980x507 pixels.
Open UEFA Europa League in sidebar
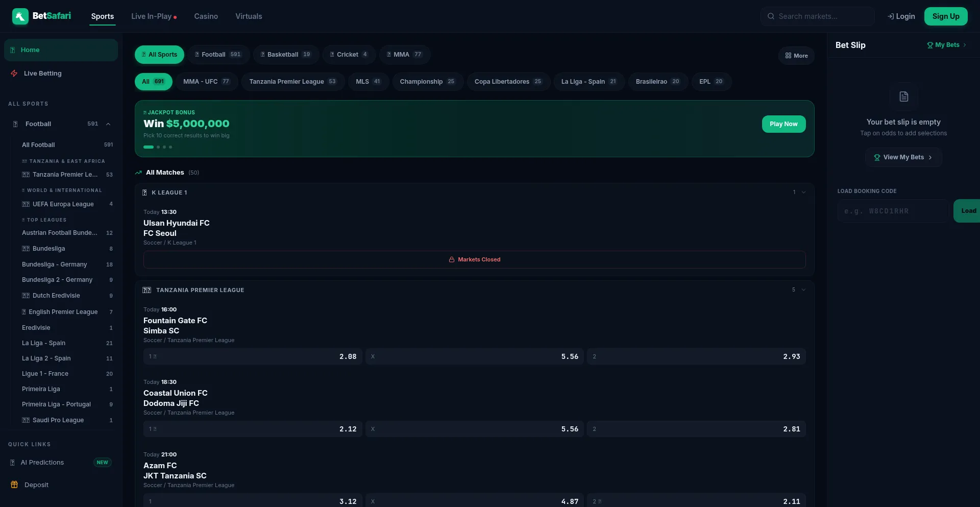(x=67, y=204)
